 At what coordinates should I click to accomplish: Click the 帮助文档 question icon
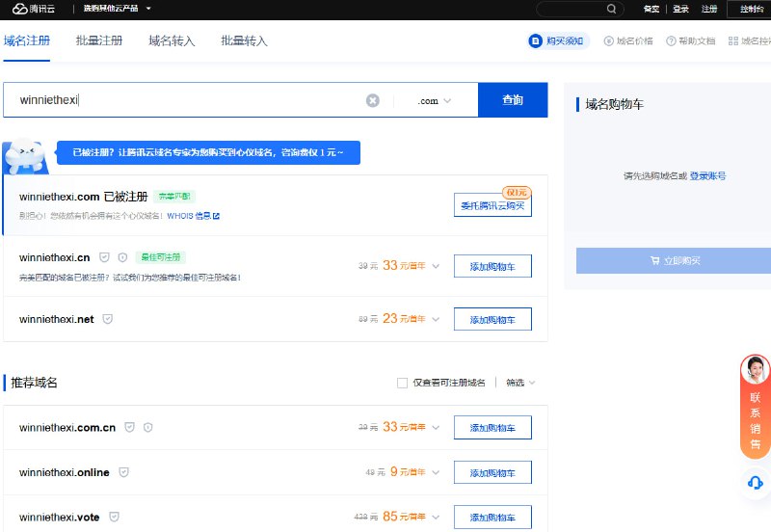(671, 40)
